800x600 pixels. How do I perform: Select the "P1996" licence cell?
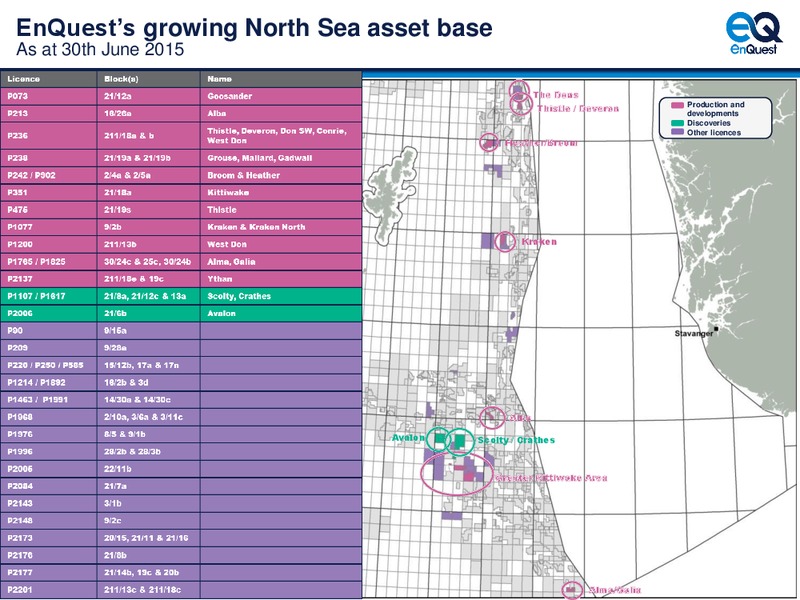pos(48,452)
